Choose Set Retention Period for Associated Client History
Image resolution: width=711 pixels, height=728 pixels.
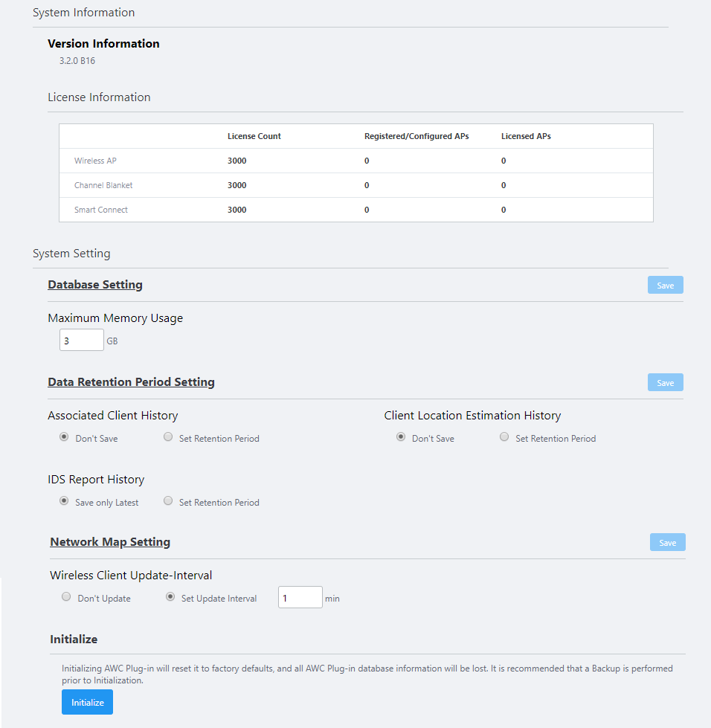tap(168, 437)
